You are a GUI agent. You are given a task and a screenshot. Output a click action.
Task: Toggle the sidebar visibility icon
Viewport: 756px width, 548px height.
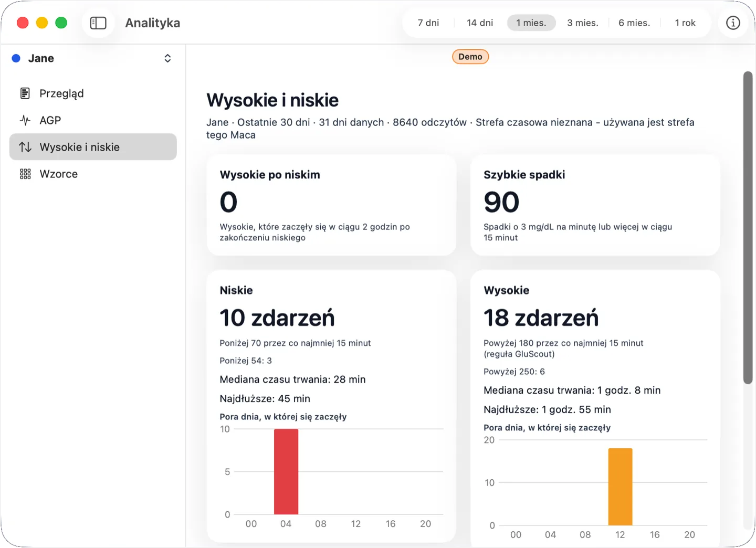[x=98, y=23]
